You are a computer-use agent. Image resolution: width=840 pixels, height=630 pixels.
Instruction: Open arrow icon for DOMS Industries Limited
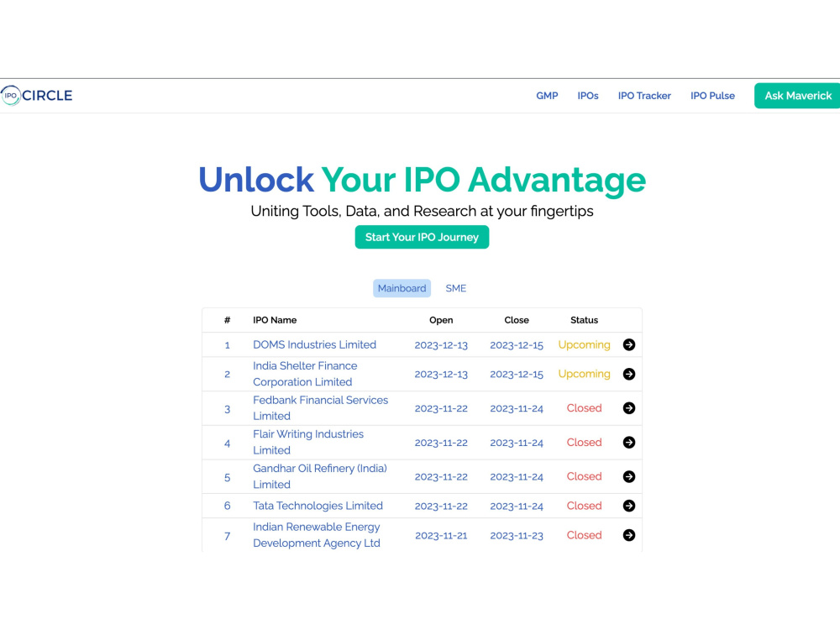(629, 344)
